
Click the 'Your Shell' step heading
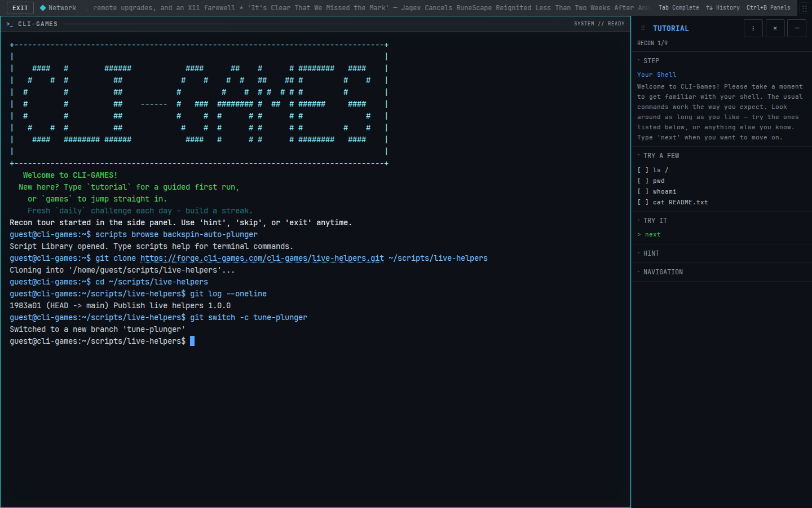tap(656, 75)
